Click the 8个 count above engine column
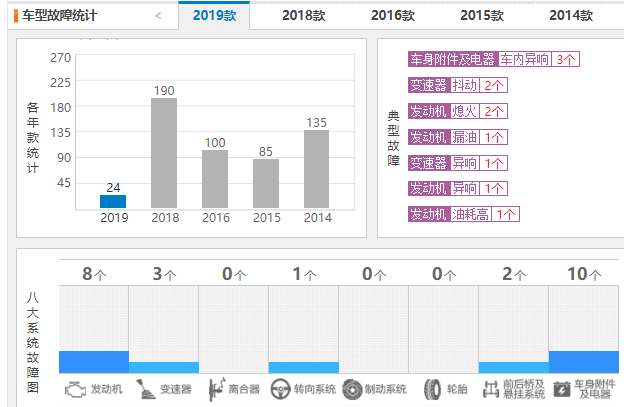This screenshot has height=407, width=624. pos(94,274)
